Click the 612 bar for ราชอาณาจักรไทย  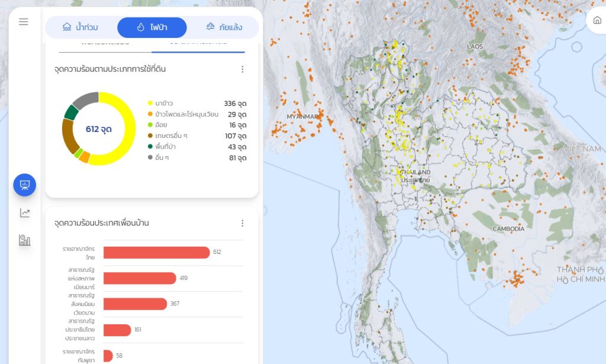156,253
